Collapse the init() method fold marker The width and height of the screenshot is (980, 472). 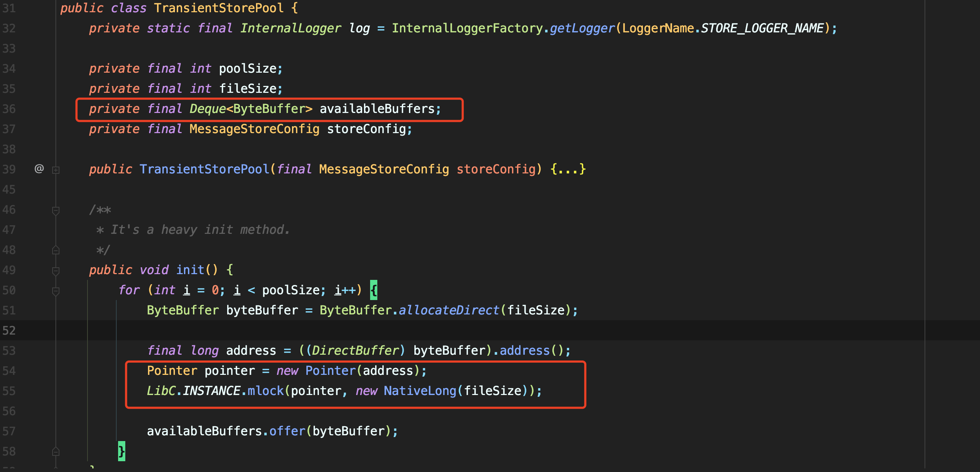(55, 271)
